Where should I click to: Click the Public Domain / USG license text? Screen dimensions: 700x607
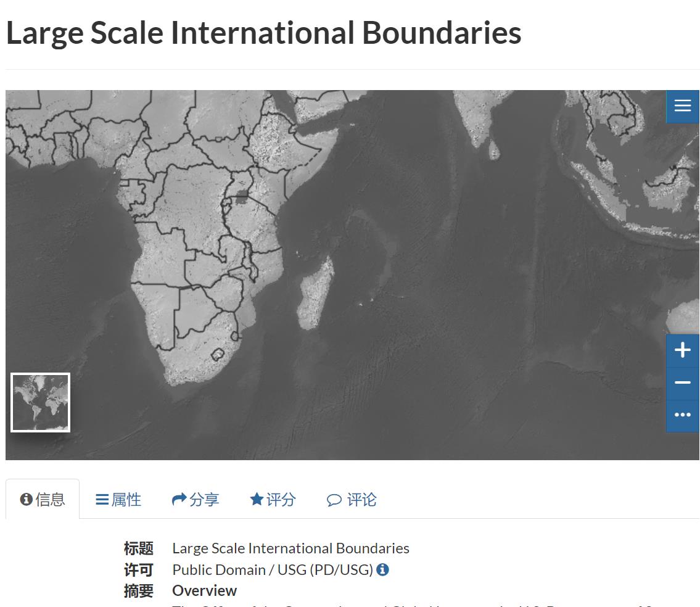click(272, 569)
